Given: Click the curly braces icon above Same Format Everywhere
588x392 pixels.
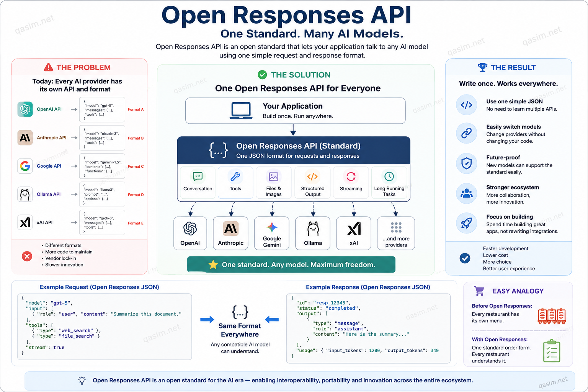Looking at the screenshot, I should pyautogui.click(x=240, y=312).
